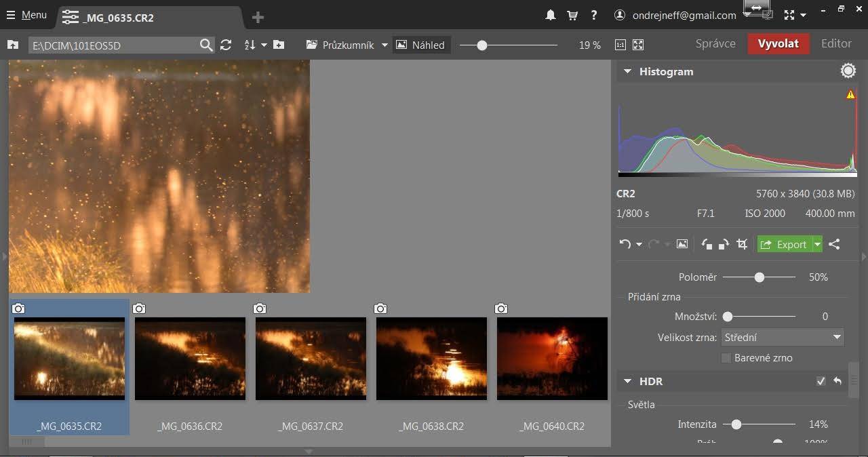This screenshot has width=868, height=457.
Task: Open the main Menu
Action: (x=26, y=15)
